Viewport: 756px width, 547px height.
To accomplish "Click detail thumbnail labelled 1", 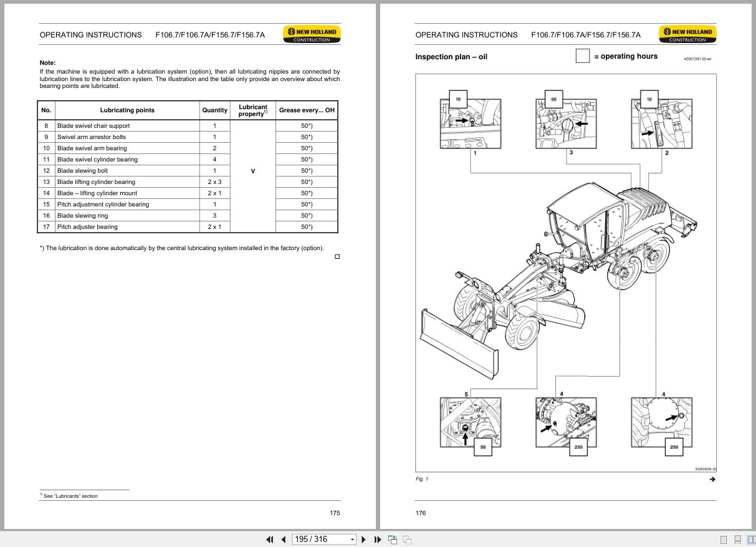I will point(471,123).
